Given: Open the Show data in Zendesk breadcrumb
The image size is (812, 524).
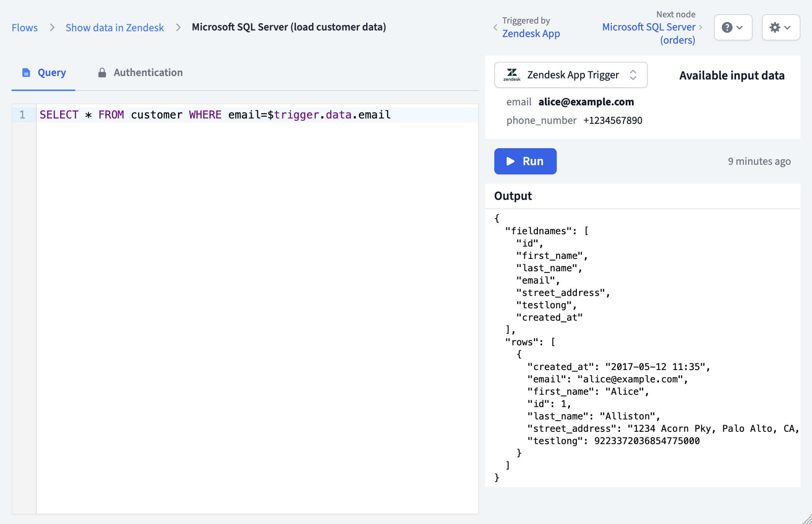Looking at the screenshot, I should [x=115, y=27].
